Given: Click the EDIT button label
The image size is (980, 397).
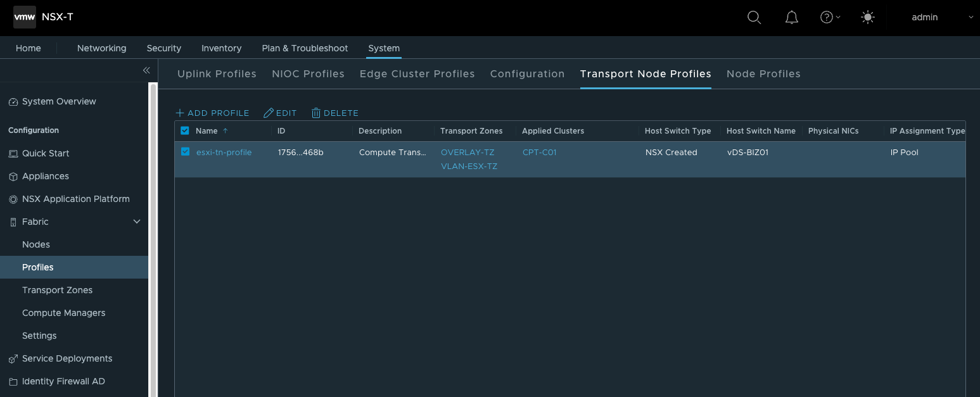Looking at the screenshot, I should point(286,113).
